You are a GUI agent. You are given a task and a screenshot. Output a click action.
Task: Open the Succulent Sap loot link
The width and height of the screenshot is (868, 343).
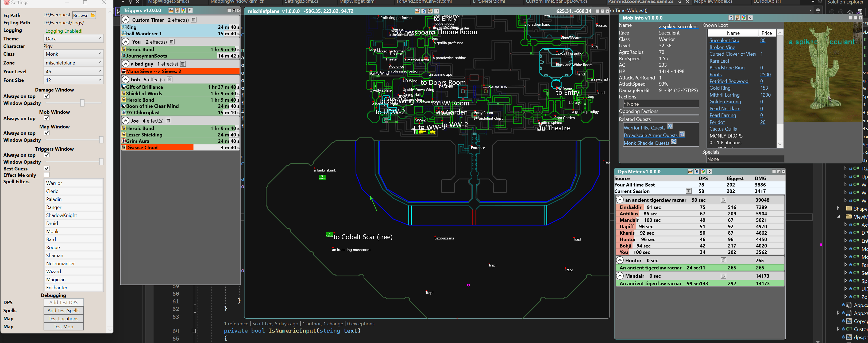click(724, 40)
